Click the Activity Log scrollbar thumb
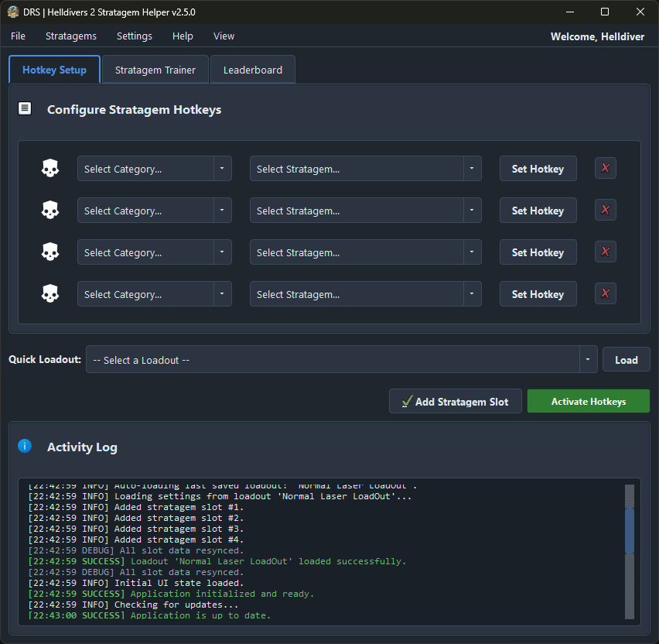This screenshot has width=659, height=644. click(629, 531)
